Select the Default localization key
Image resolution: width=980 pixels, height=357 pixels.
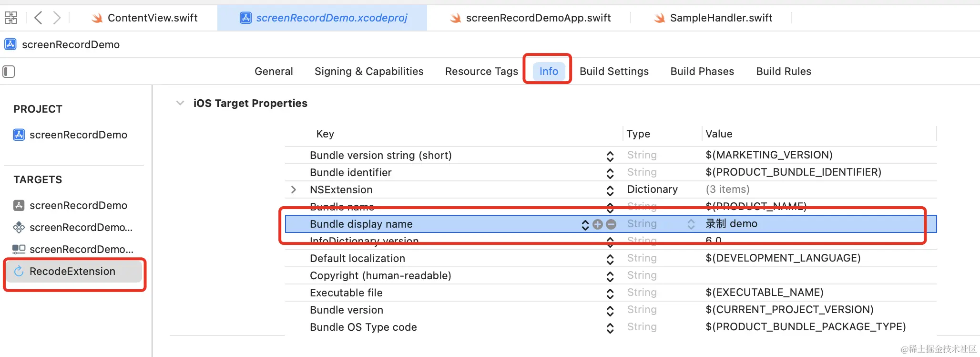[x=357, y=259]
